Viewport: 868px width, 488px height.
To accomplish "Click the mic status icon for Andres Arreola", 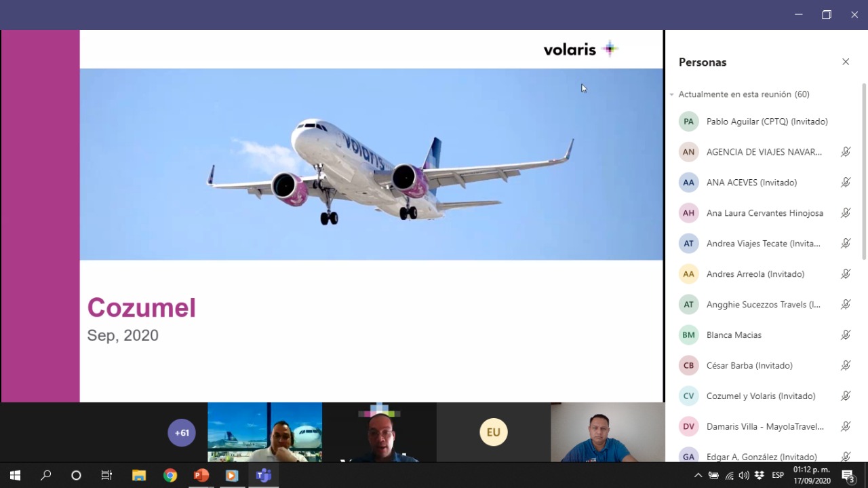I will point(846,274).
